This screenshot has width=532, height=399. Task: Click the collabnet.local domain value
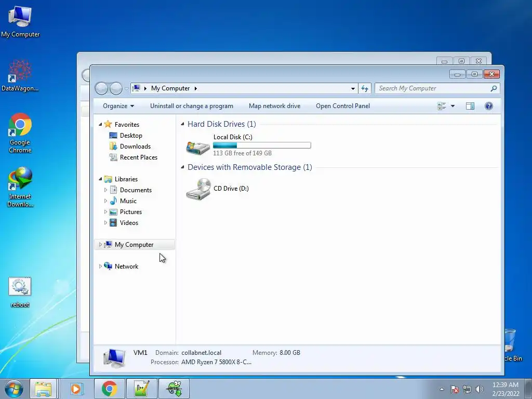coord(201,353)
